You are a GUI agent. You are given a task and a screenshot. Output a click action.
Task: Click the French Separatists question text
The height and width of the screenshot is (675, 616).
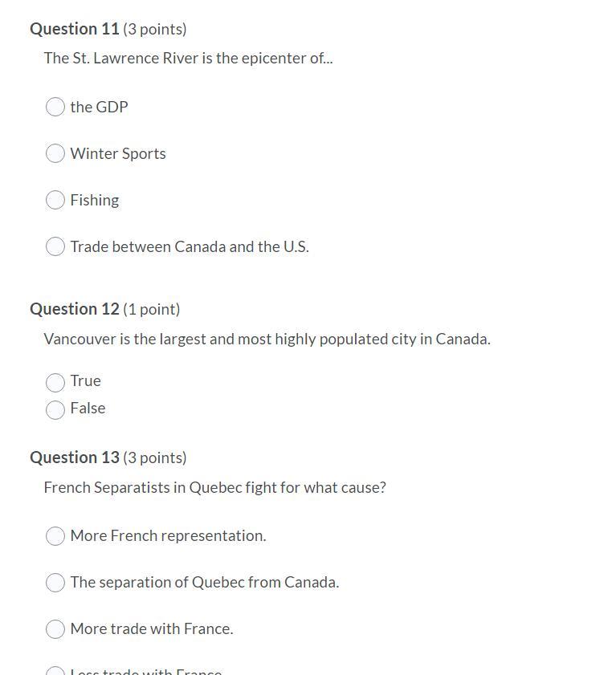(214, 487)
